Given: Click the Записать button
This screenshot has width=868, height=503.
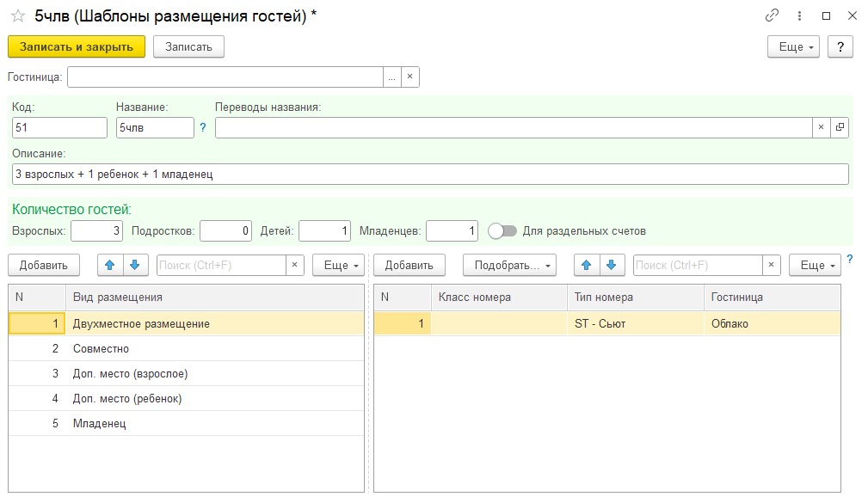Looking at the screenshot, I should pos(188,47).
